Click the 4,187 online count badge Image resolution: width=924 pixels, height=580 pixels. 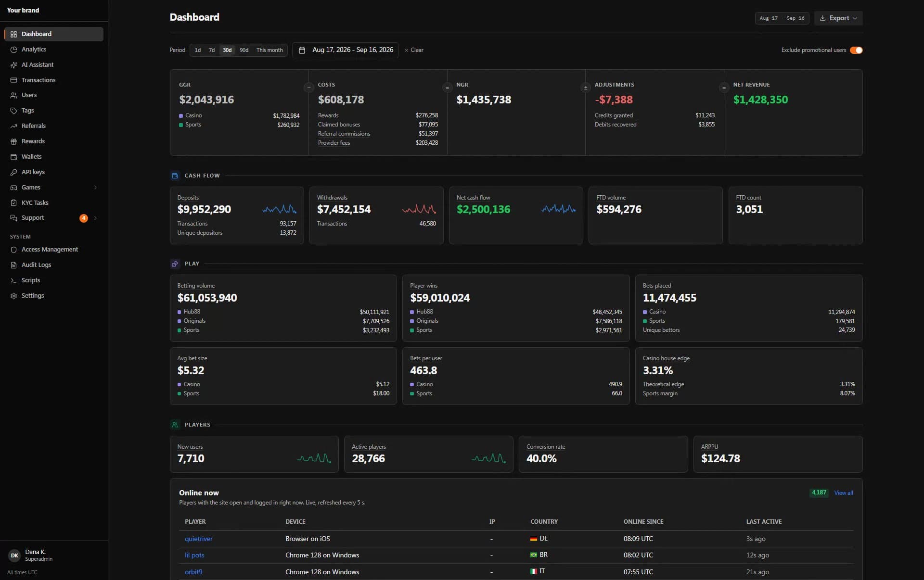tap(819, 492)
